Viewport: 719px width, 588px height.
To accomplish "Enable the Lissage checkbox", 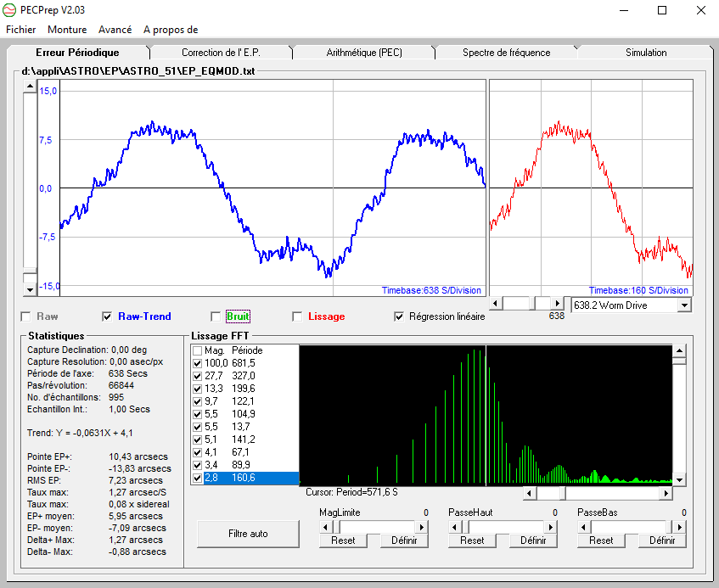I will [297, 316].
